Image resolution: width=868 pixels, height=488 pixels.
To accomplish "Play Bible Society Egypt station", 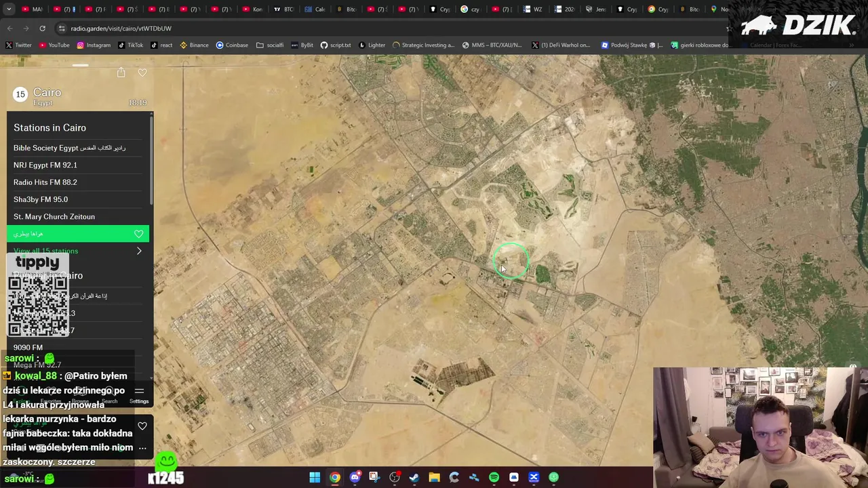I will (78, 148).
